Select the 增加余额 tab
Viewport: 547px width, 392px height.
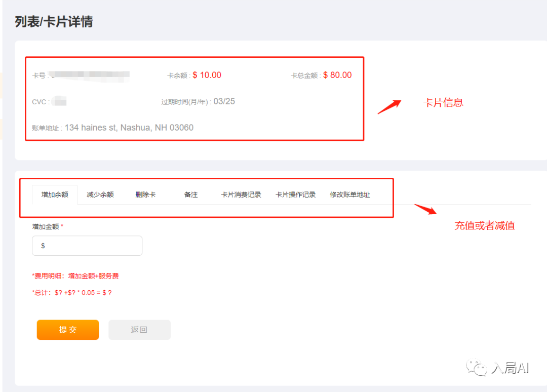[55, 194]
